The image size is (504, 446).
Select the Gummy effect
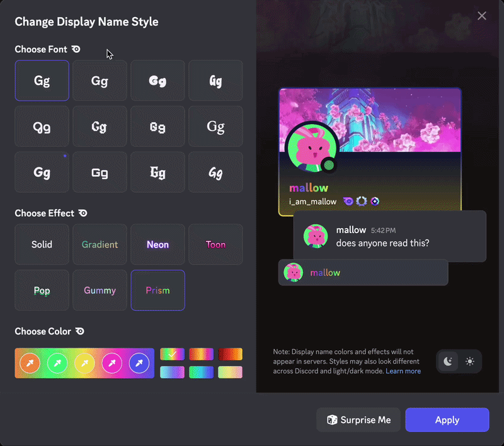click(x=100, y=290)
